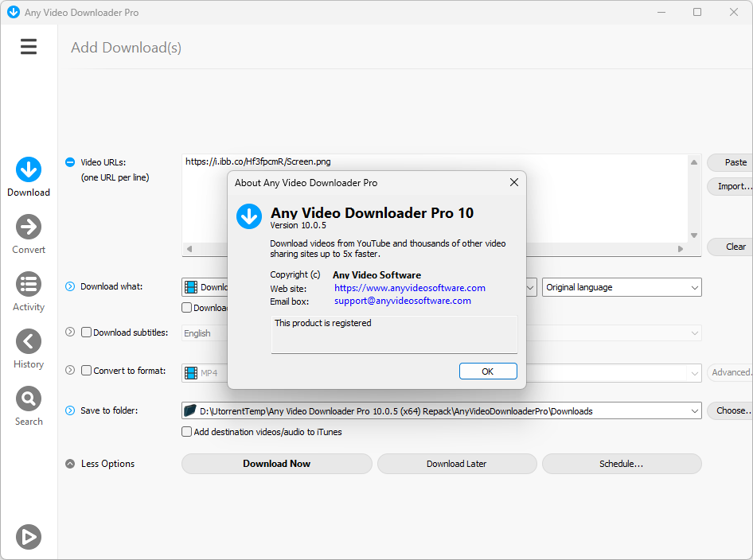The height and width of the screenshot is (560, 753).
Task: Click the 'Add Download(s)' heading
Action: point(127,48)
